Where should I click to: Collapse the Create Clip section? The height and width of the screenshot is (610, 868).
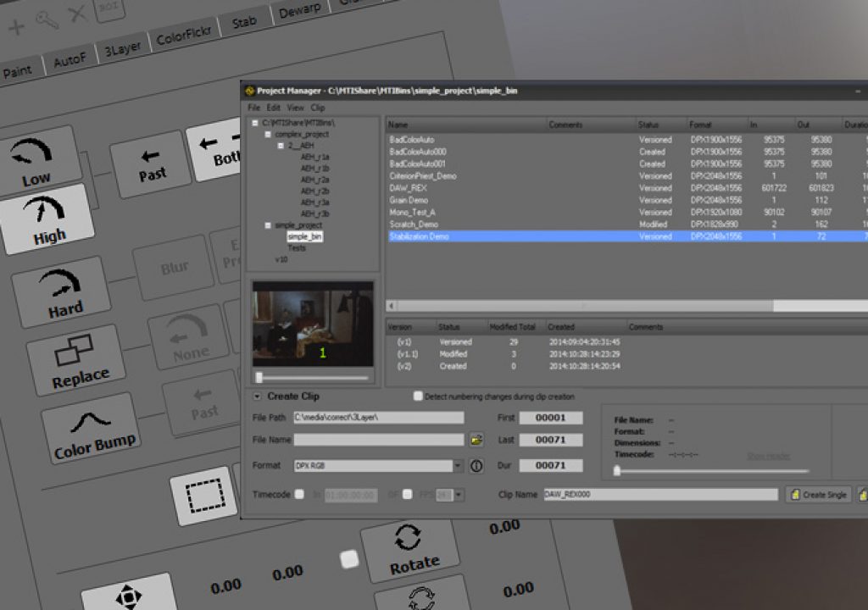(x=257, y=396)
